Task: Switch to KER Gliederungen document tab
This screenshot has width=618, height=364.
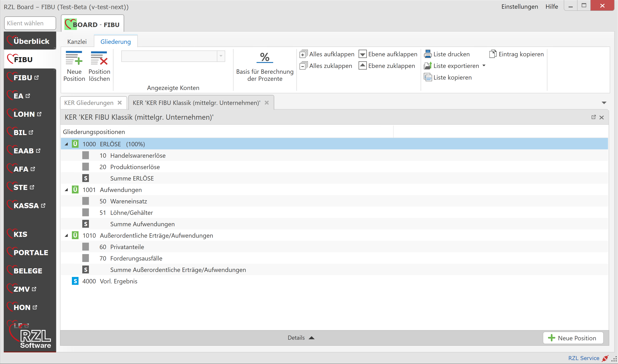Action: click(89, 103)
